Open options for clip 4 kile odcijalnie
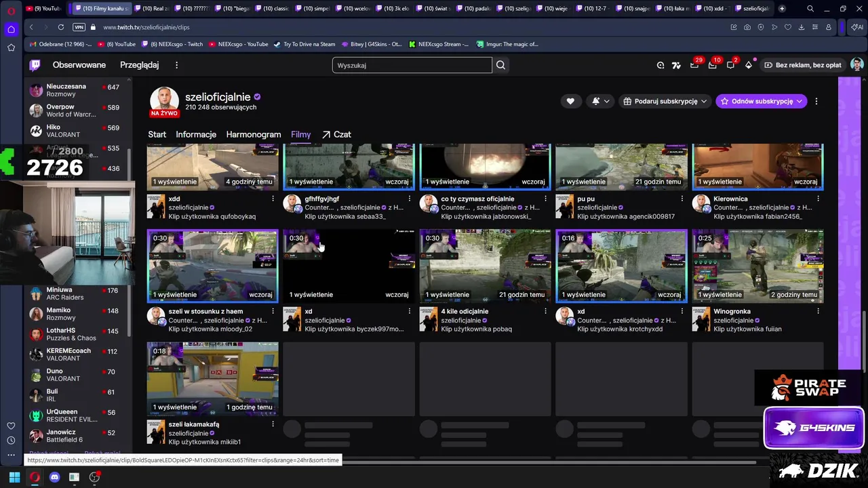Viewport: 868px width, 488px height. tap(546, 311)
